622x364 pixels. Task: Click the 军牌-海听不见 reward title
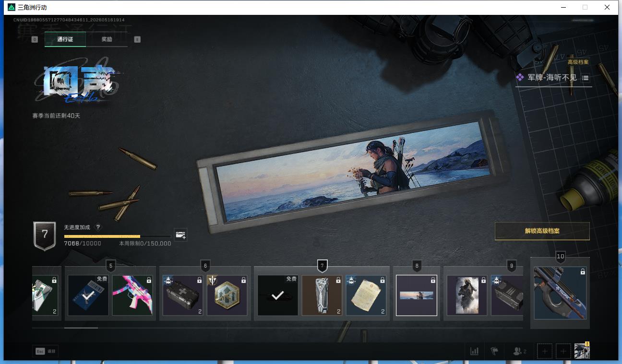(x=552, y=78)
